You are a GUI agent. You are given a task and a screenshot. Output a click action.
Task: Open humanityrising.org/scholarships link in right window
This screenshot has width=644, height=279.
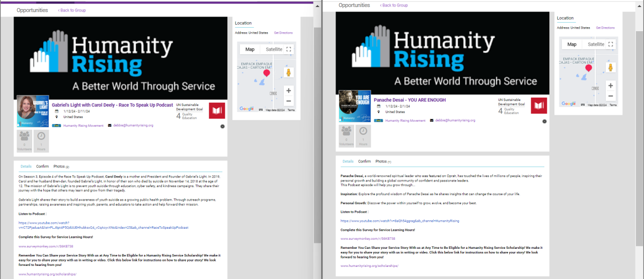tap(369, 265)
